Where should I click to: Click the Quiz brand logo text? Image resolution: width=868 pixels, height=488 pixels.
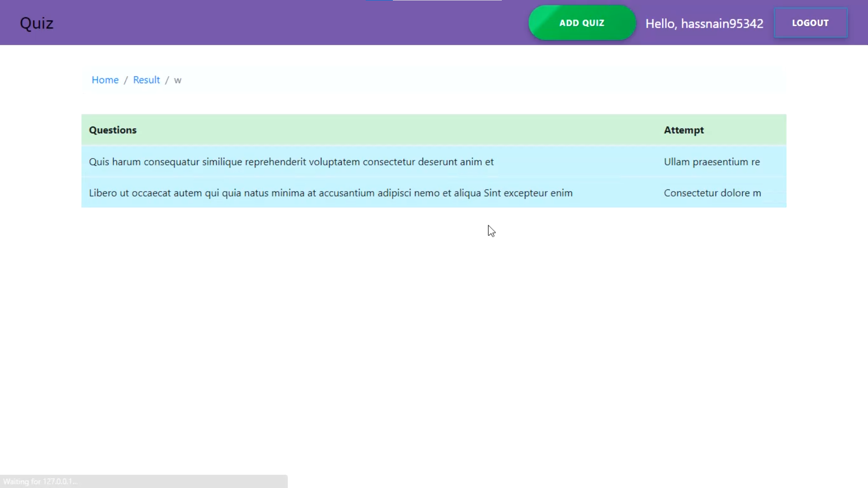click(37, 23)
